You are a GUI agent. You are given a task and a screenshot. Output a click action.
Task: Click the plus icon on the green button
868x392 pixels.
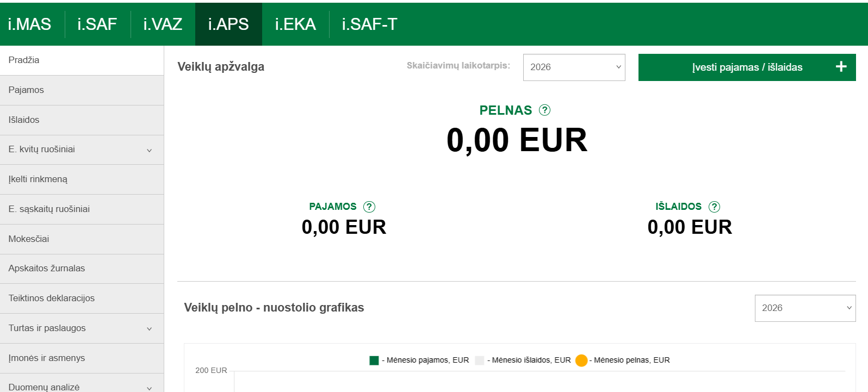tap(841, 67)
